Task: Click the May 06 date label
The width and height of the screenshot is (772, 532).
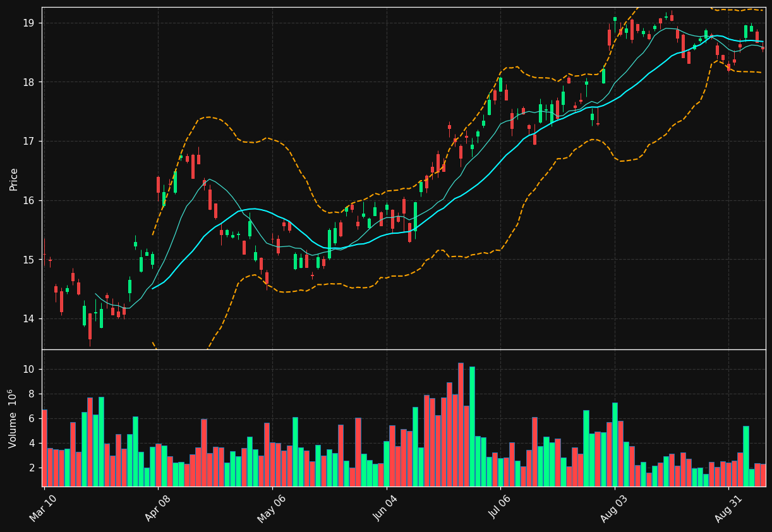Action: (x=272, y=508)
